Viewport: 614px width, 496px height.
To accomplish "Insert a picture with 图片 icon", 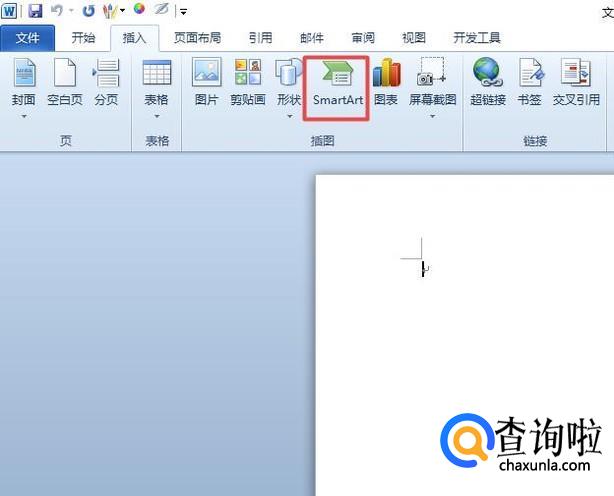I will (206, 81).
